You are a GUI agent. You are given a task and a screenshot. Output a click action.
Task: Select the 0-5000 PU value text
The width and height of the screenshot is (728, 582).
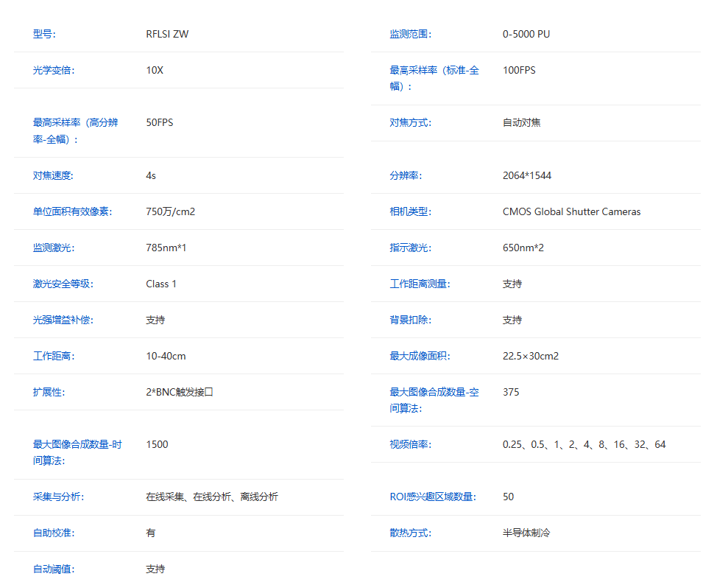525,33
